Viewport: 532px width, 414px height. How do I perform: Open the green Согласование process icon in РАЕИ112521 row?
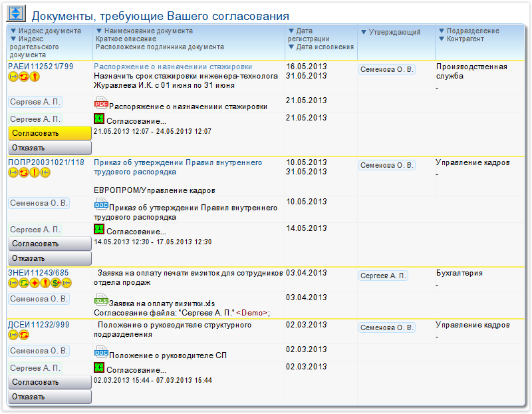(100, 119)
